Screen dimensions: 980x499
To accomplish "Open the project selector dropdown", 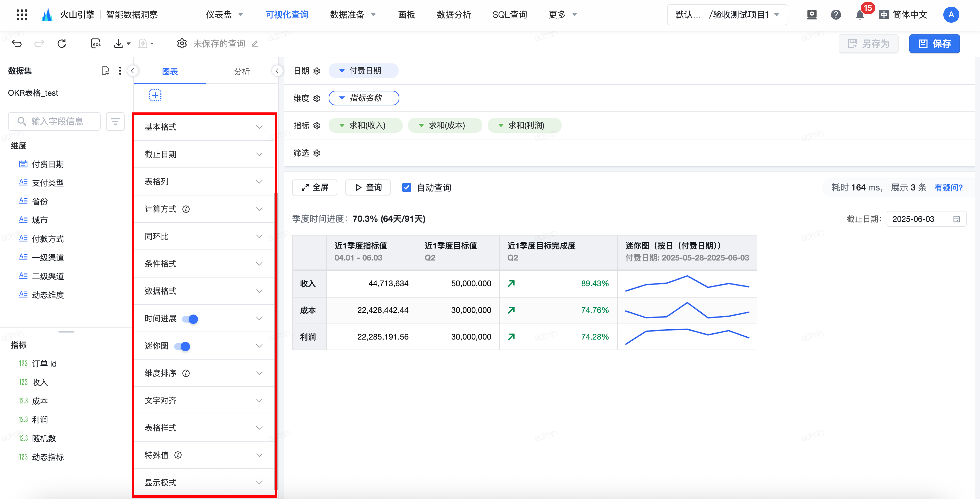I will coord(727,15).
